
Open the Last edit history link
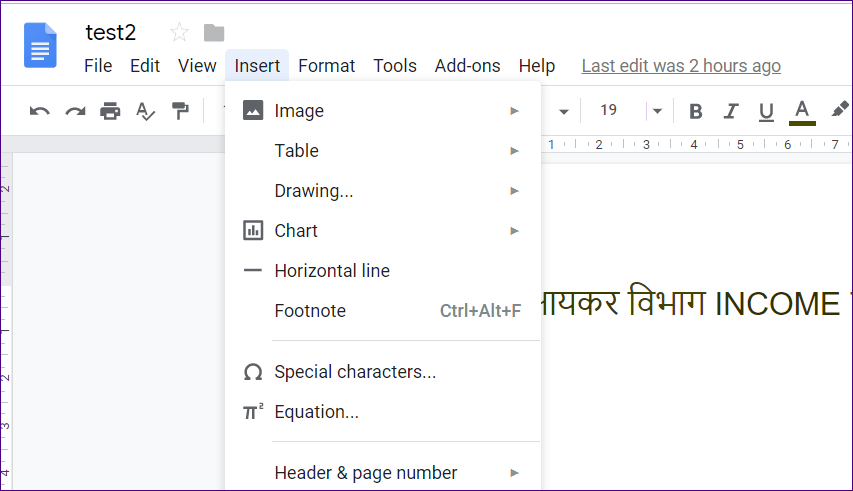681,66
